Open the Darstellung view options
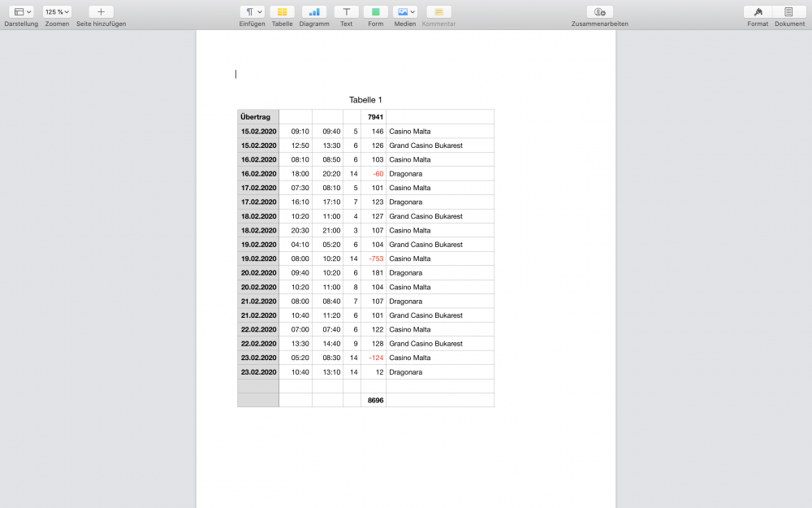Screen dimensions: 812x508 tap(21, 12)
